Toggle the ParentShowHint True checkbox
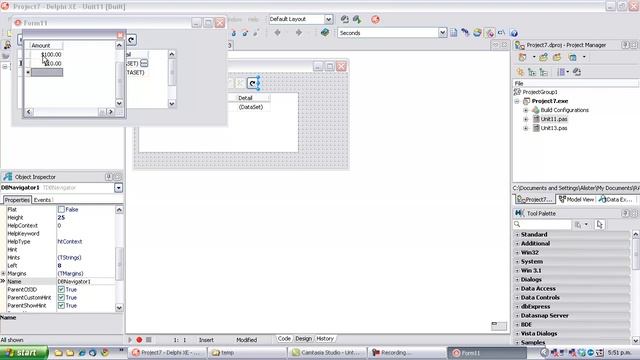640x360 pixels. (x=61, y=305)
